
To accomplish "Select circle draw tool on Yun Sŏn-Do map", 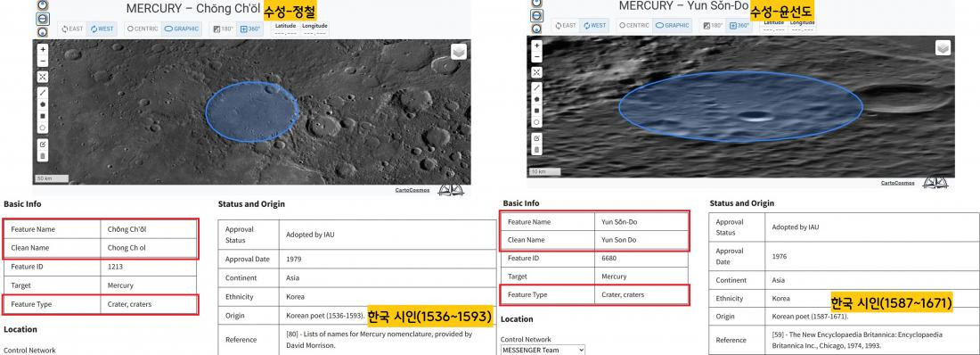I will [x=536, y=122].
